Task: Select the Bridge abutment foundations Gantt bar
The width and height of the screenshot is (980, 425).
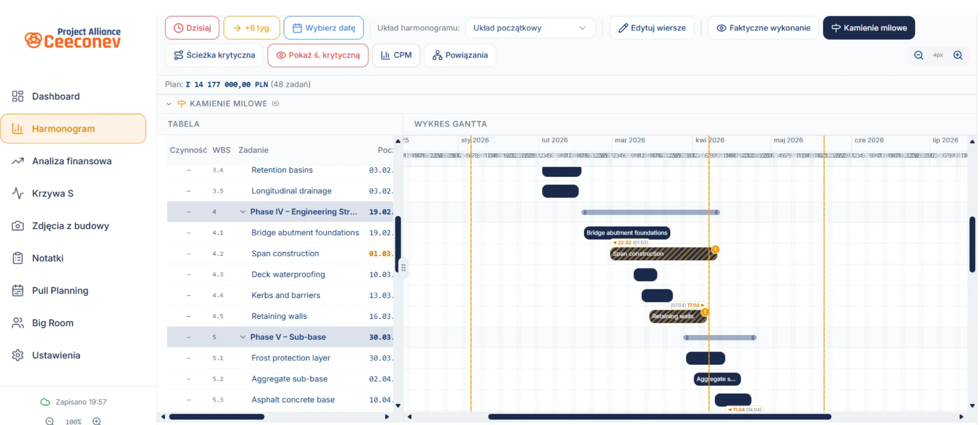Action: click(627, 233)
